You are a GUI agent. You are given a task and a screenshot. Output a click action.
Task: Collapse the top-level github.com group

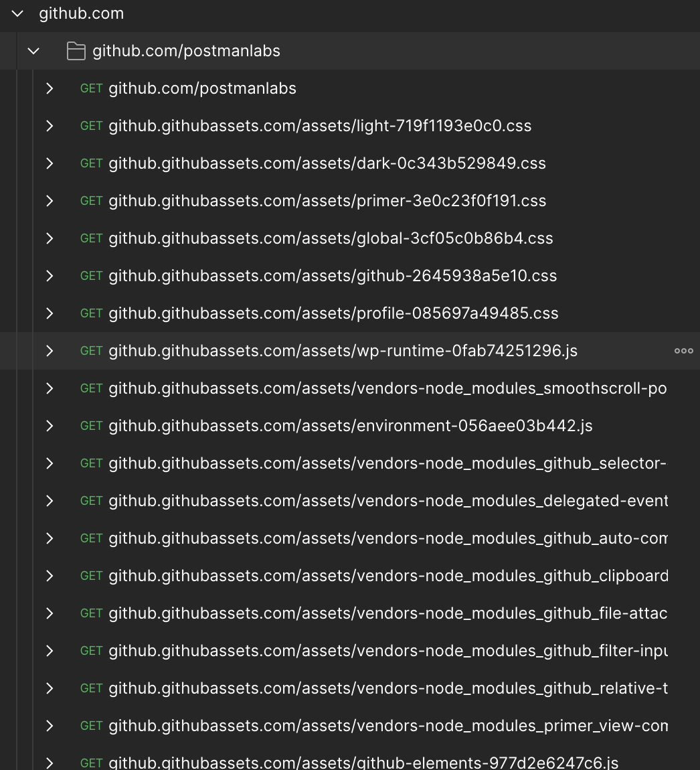pyautogui.click(x=17, y=14)
